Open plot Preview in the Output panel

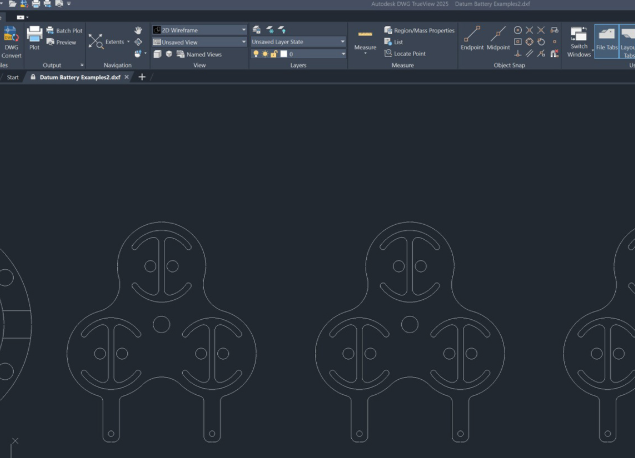[x=61, y=42]
